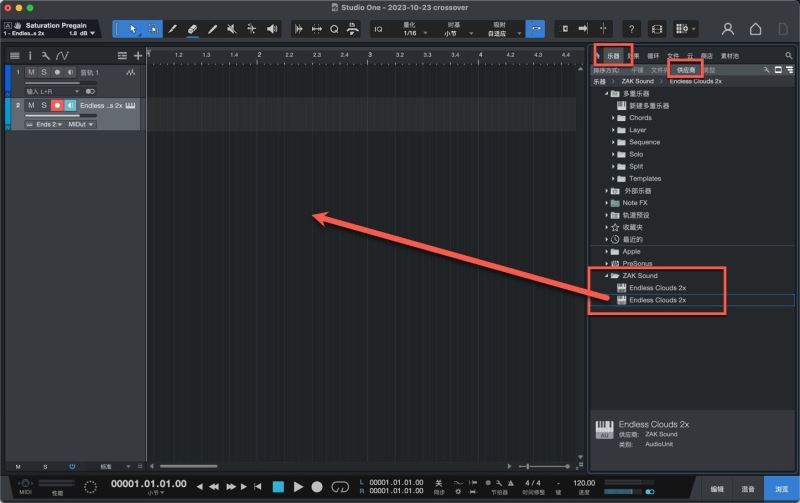This screenshot has height=503, width=800.
Task: Select the Arrow tool in the toolbar
Action: [x=133, y=29]
